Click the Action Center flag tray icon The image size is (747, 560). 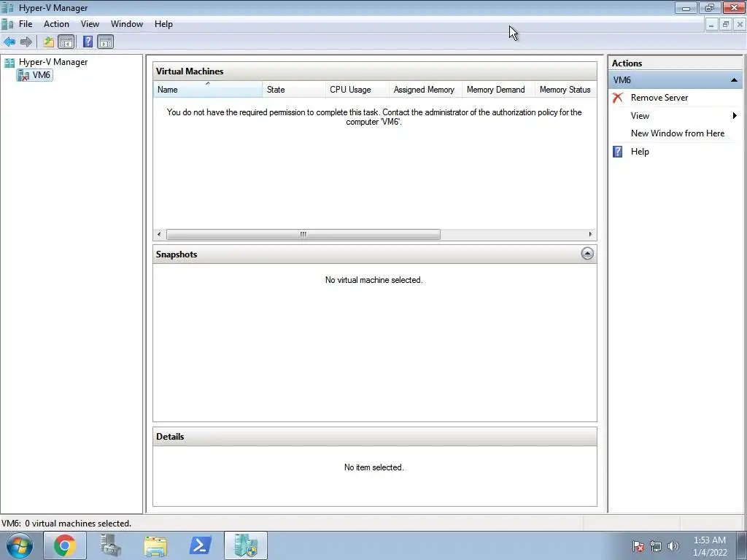pyautogui.click(x=638, y=546)
